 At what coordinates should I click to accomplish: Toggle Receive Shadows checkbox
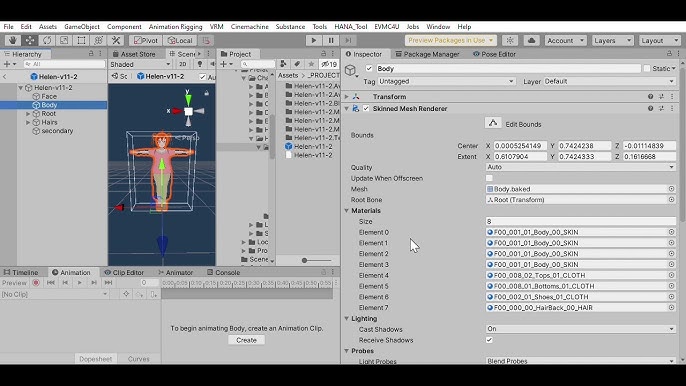pos(489,340)
